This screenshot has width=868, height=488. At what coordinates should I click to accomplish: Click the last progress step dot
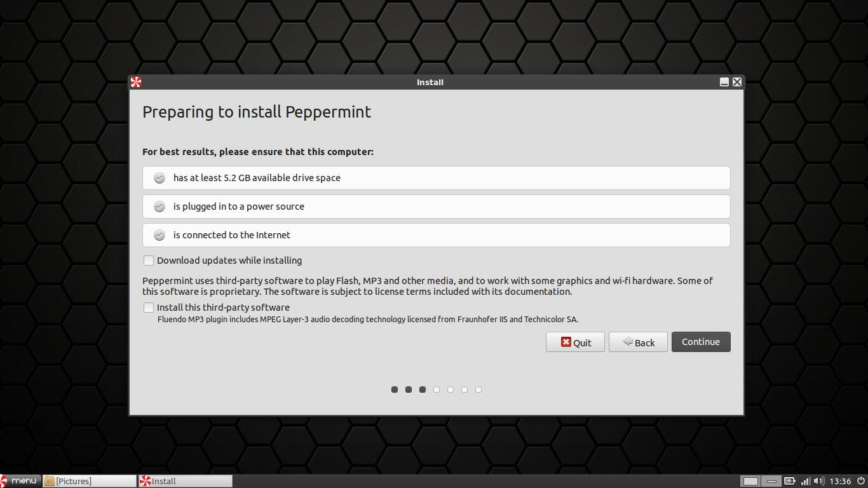[478, 390]
